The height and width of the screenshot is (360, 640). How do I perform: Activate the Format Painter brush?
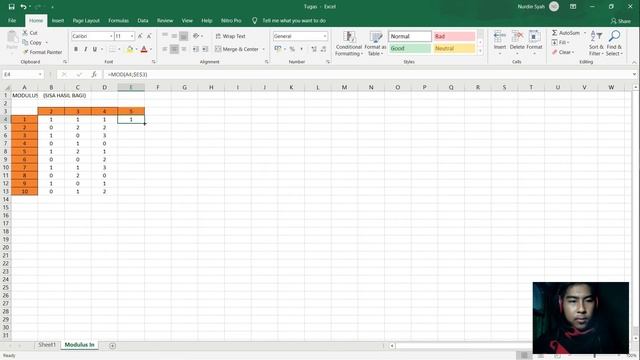pyautogui.click(x=42, y=52)
